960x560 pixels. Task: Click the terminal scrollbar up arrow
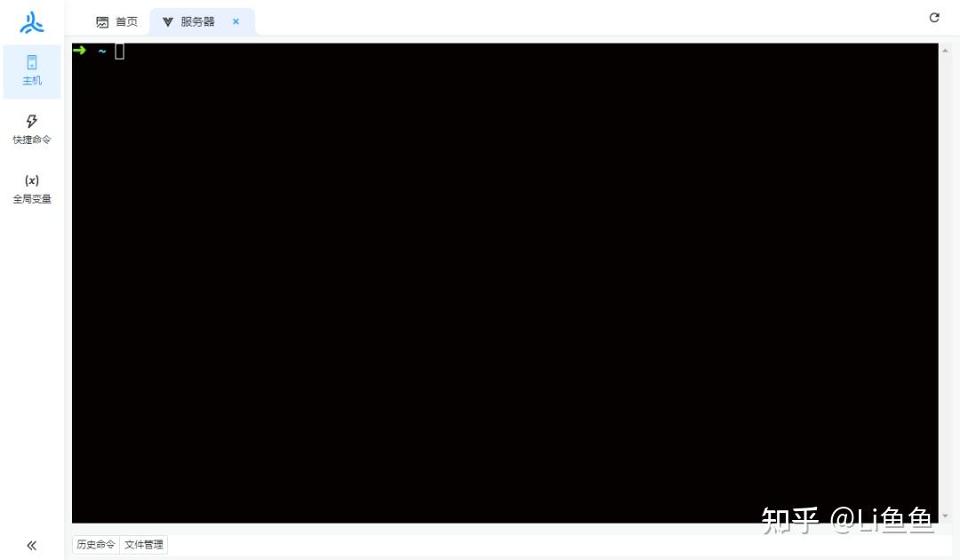click(x=945, y=51)
